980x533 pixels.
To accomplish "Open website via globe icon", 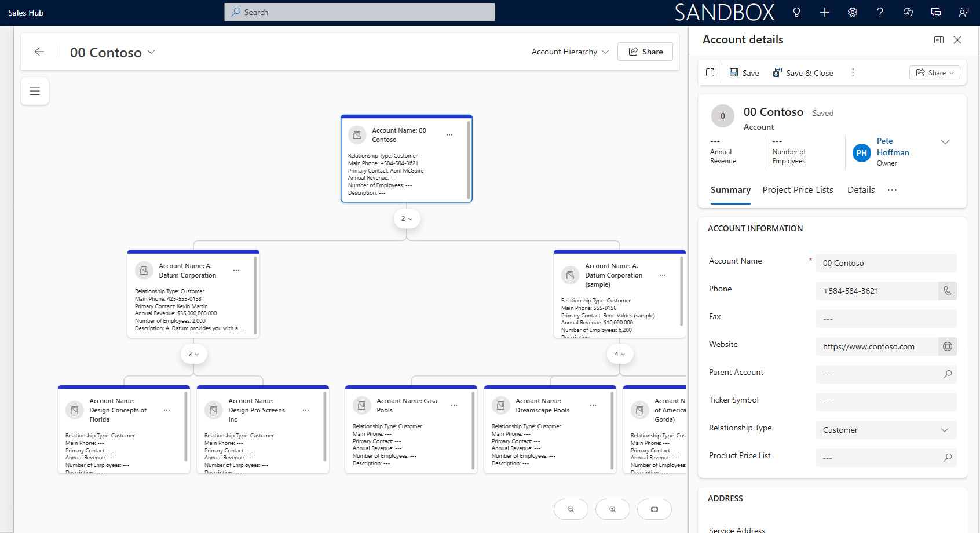I will point(947,346).
